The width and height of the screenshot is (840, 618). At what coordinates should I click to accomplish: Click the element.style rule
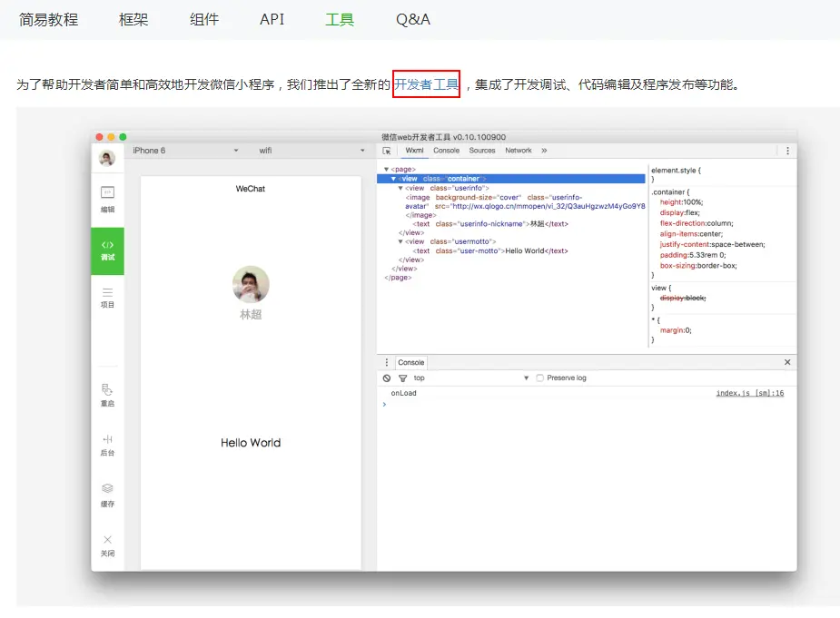(x=676, y=171)
